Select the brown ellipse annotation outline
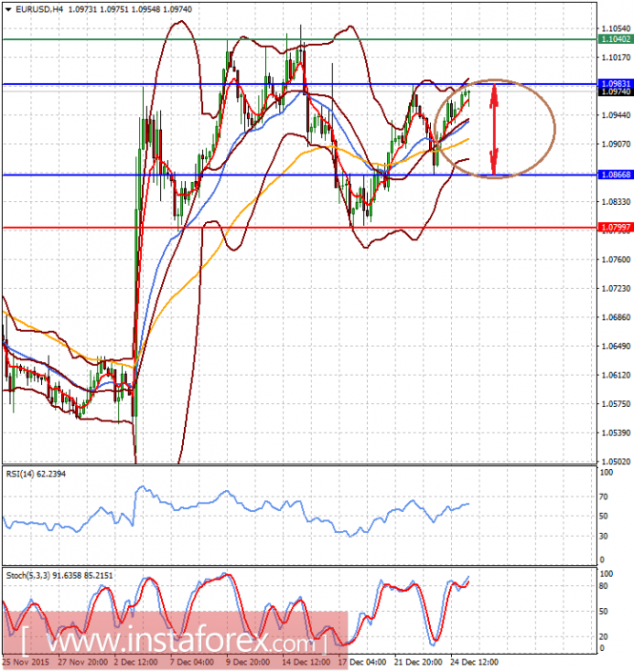Viewport: 634px width, 672px height. tap(495, 129)
